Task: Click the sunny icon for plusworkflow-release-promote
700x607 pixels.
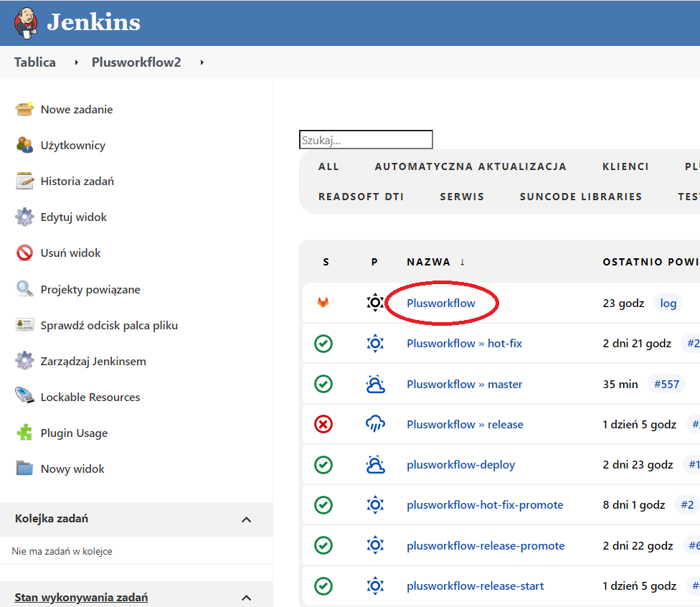Action: (375, 545)
